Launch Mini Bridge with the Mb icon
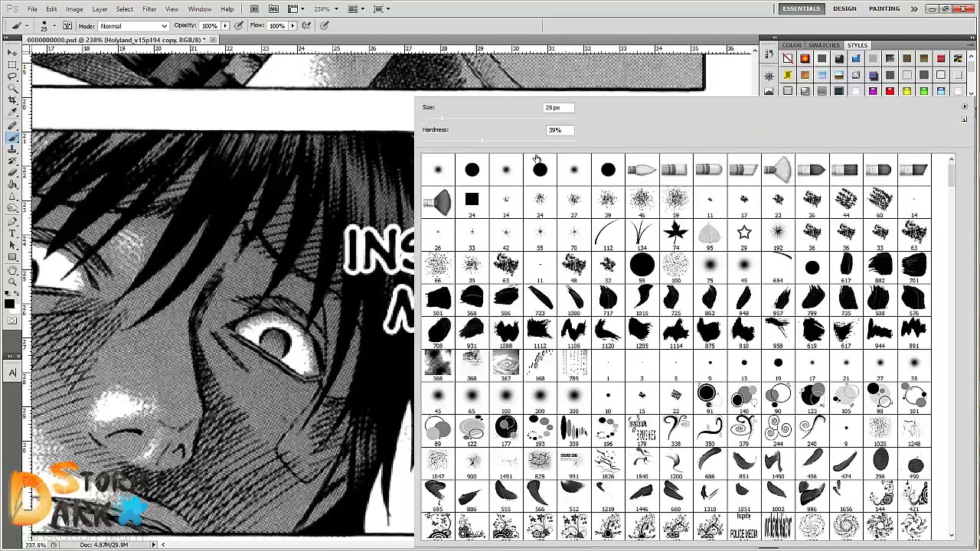This screenshot has height=551, width=980. [x=272, y=9]
